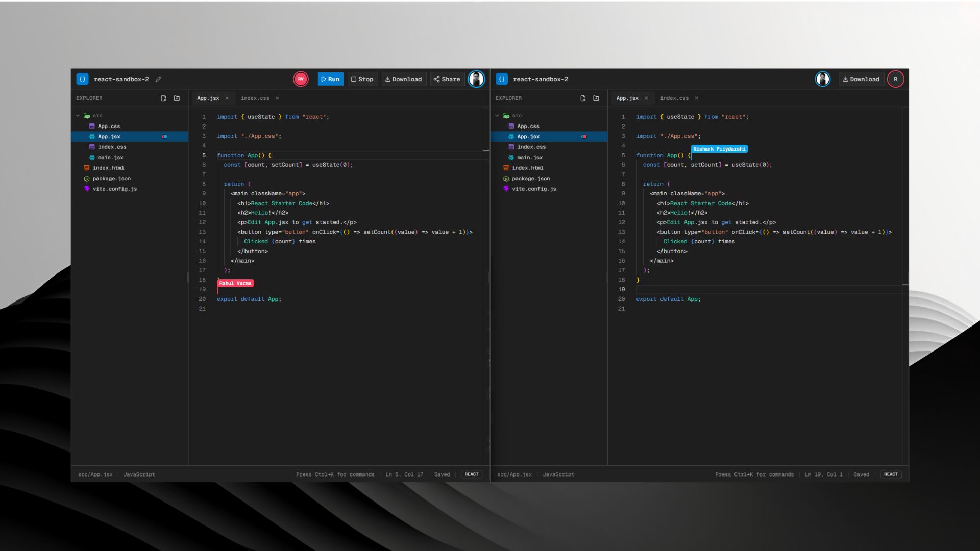Open package.json in right explorer
The width and height of the screenshot is (980, 551).
pos(549,179)
